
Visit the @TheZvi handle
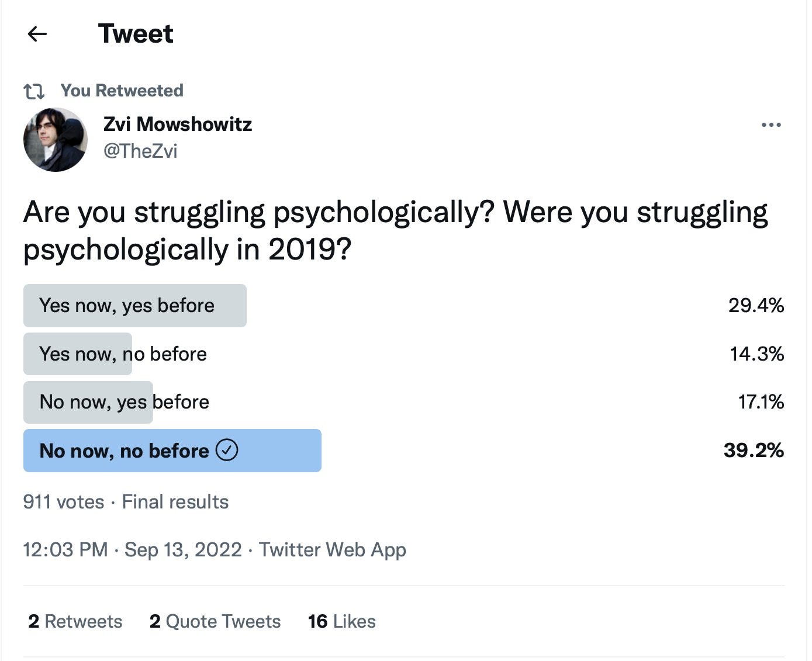140,151
